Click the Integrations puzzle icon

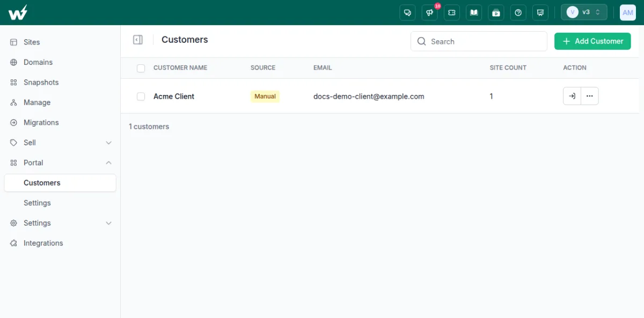pos(14,243)
